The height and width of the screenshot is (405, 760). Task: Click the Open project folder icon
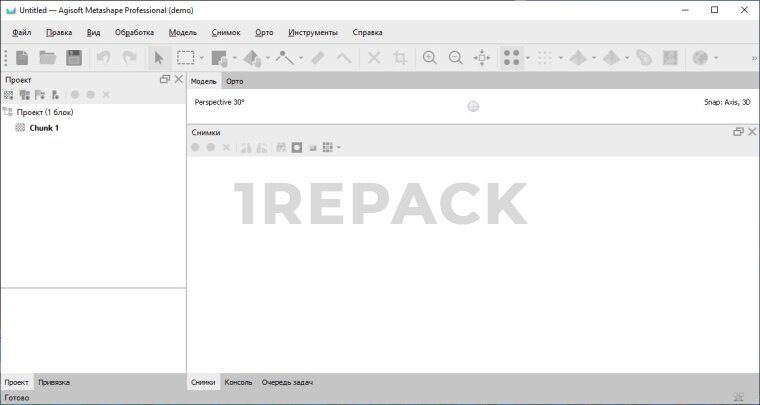pos(47,58)
